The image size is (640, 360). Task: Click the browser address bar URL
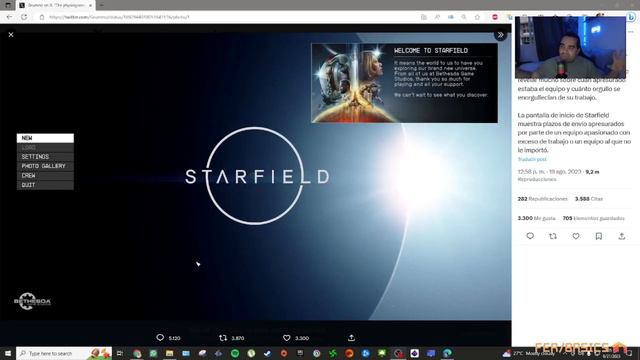point(119,17)
